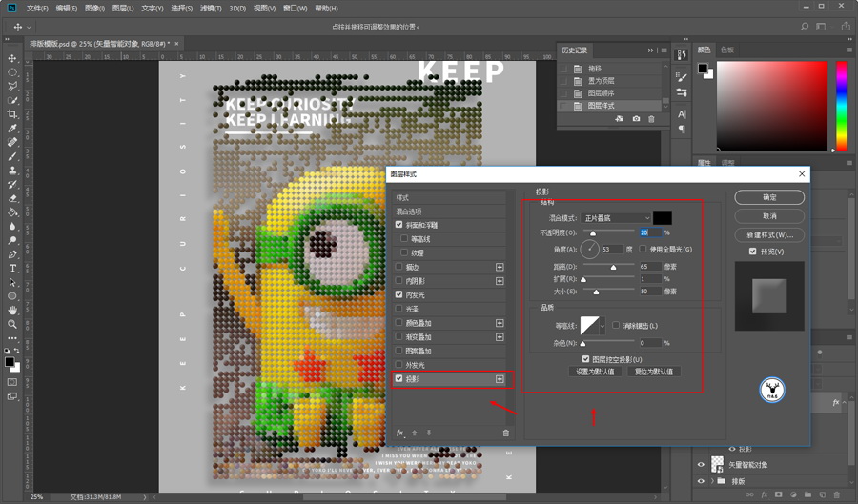Image resolution: width=858 pixels, height=504 pixels.
Task: Enable the 等高线 sub-option checkbox
Action: pyautogui.click(x=404, y=238)
